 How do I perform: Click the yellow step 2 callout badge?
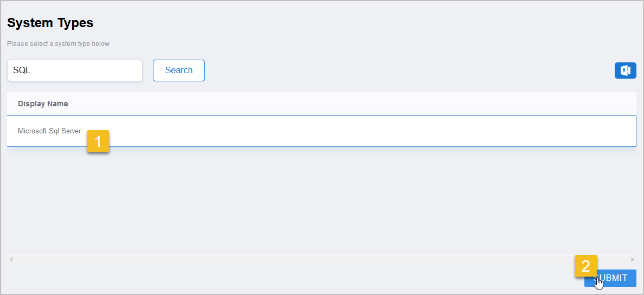[x=585, y=266]
